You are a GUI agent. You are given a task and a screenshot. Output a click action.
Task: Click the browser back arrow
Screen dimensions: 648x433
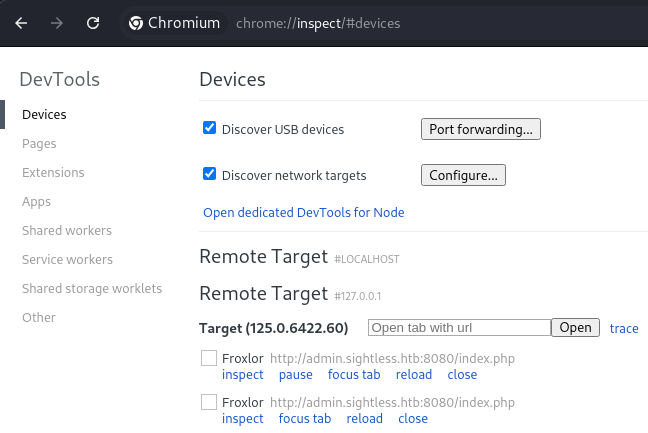point(21,23)
